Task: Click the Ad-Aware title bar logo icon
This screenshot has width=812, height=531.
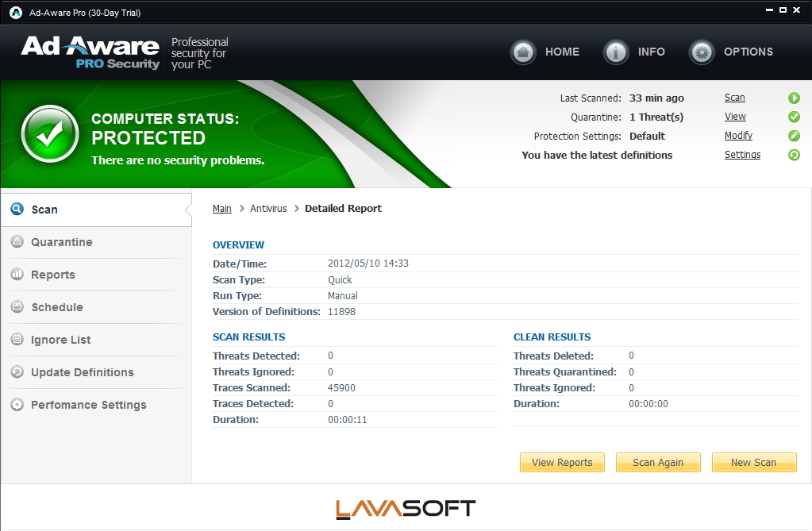Action: click(16, 13)
